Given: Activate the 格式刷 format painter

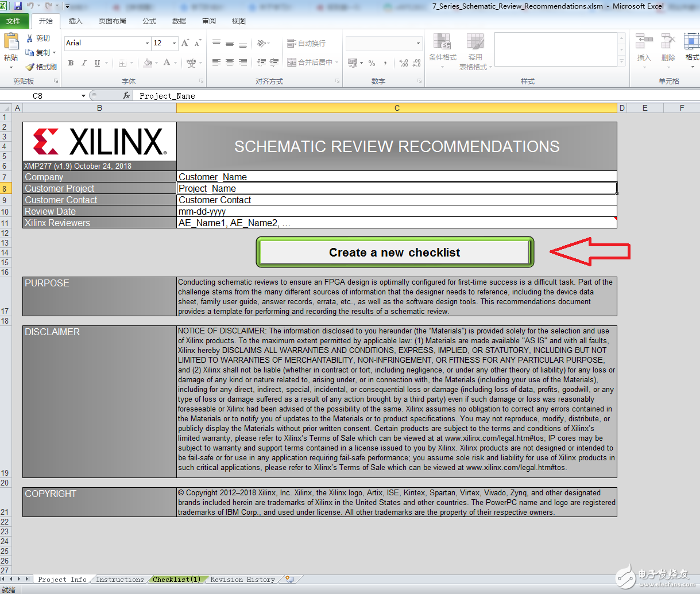Looking at the screenshot, I should 41,67.
